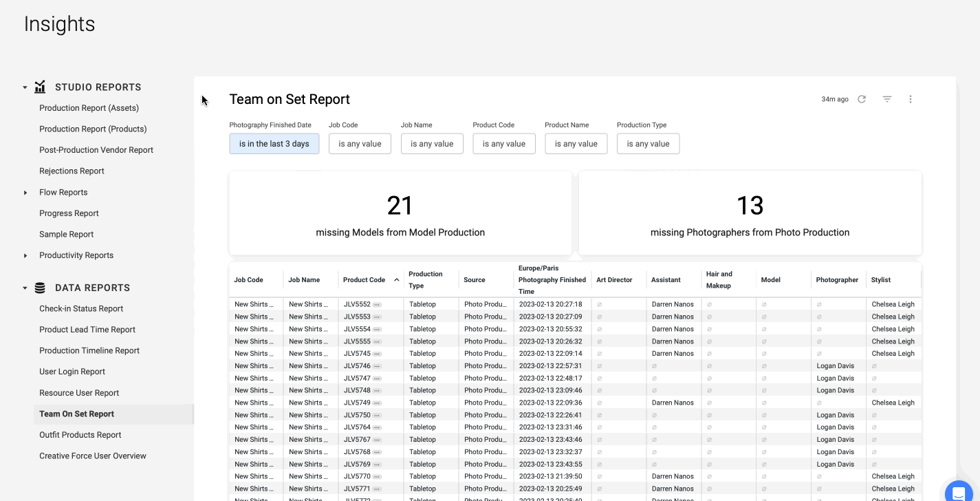Click the Studio Reports chart icon
The height and width of the screenshot is (501, 980).
[40, 87]
